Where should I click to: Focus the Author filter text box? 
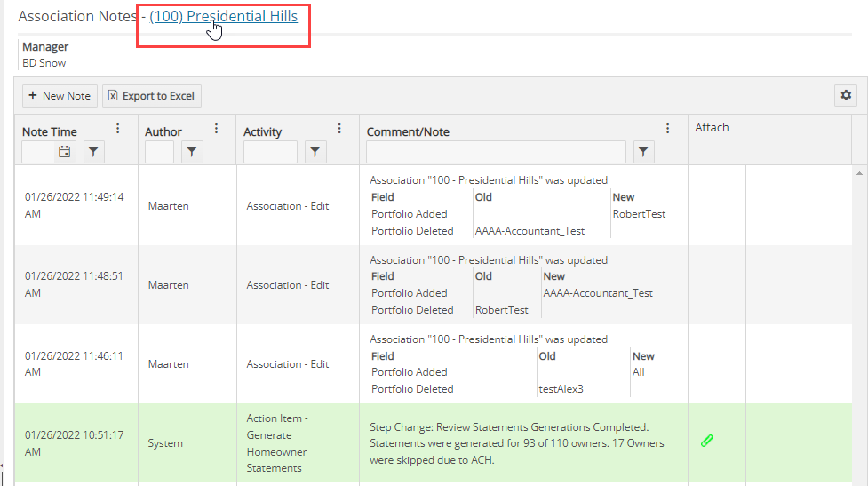pos(160,152)
